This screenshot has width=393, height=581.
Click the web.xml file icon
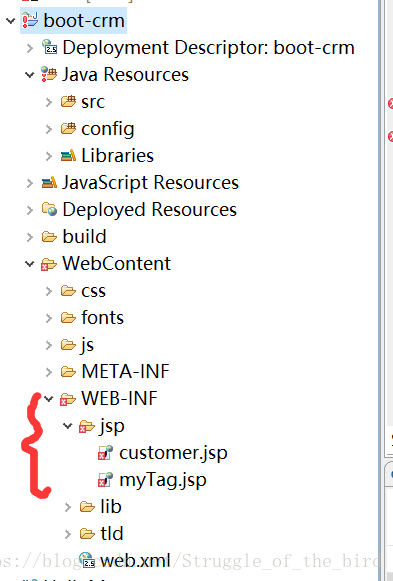pos(87,560)
